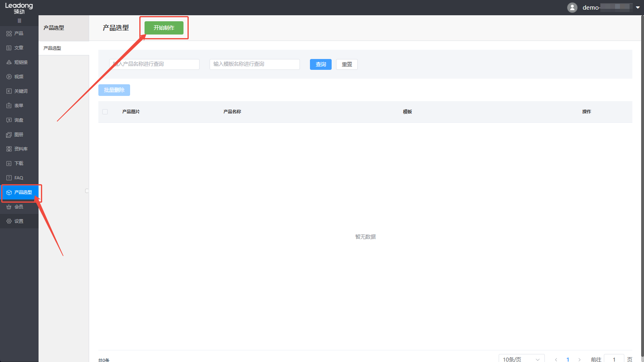The height and width of the screenshot is (362, 644).
Task: Click the 关键词 icon in sidebar
Action: coord(9,91)
